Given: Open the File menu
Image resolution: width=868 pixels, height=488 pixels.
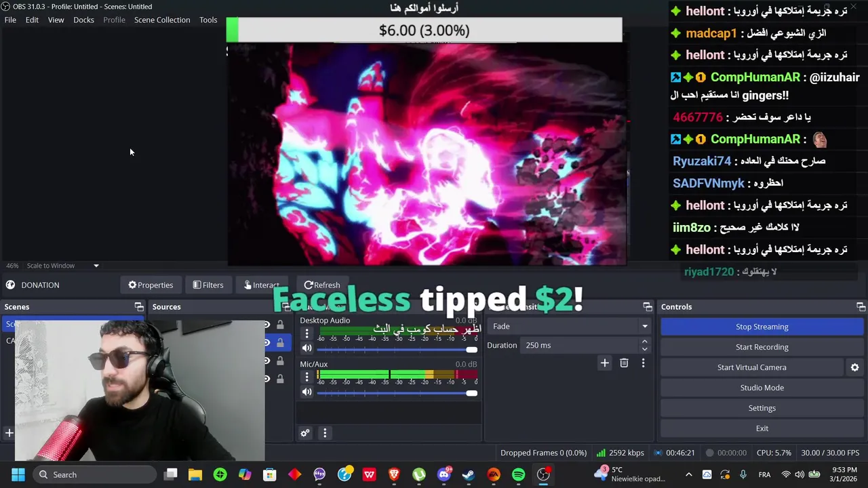Looking at the screenshot, I should (x=10, y=20).
